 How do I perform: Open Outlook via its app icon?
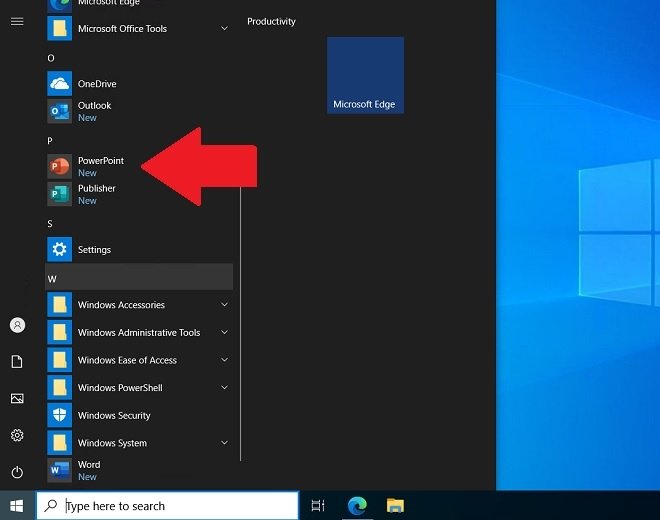[59, 111]
